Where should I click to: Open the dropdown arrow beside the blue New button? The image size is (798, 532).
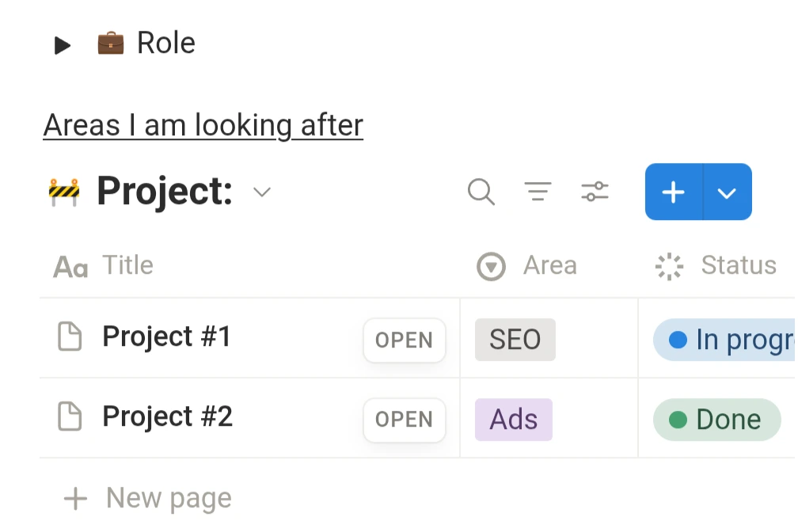(727, 192)
